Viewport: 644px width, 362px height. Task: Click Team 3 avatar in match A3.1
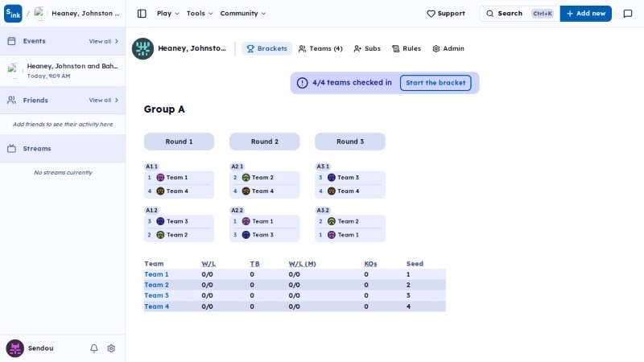(x=332, y=177)
